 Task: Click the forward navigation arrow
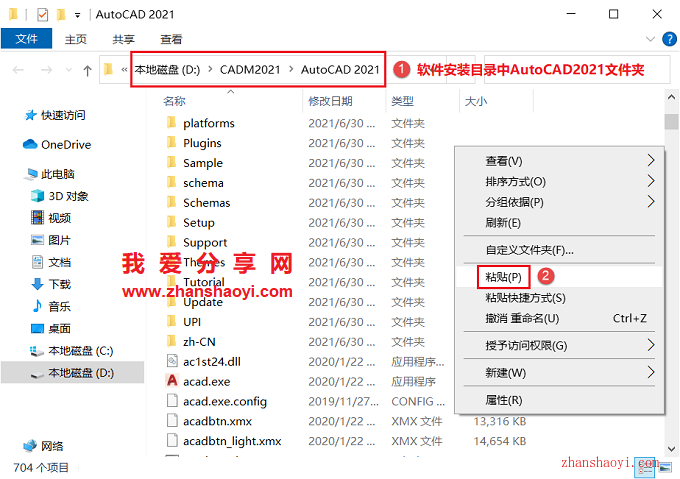coord(46,70)
